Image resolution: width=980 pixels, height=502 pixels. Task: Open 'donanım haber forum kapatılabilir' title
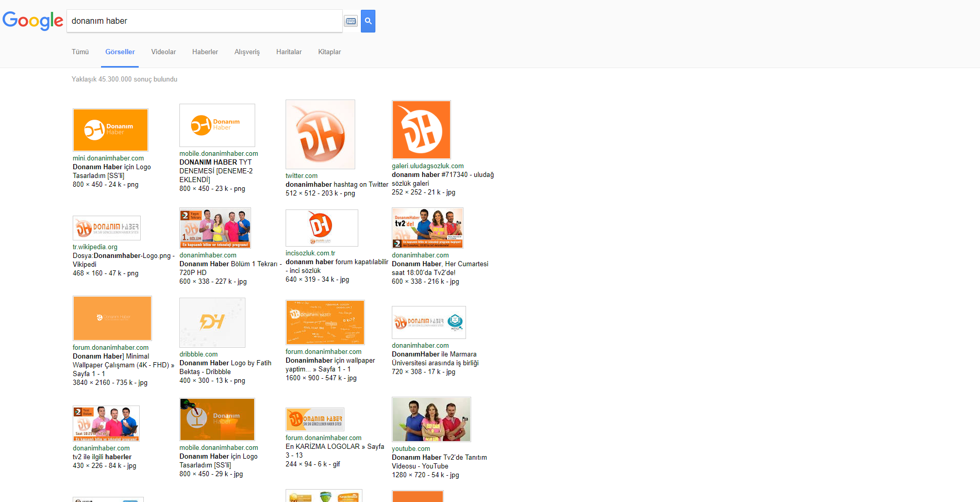337,266
